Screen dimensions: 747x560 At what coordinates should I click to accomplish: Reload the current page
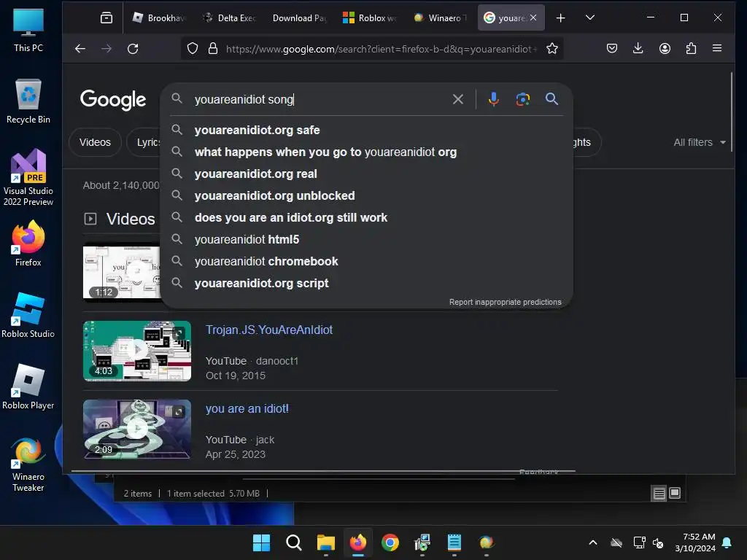(133, 49)
